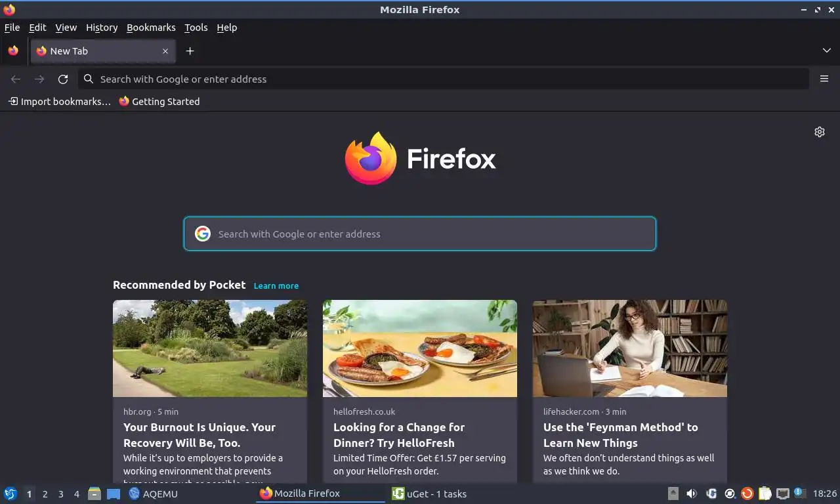Open the volume speaker tray icon
This screenshot has height=504, width=840.
pyautogui.click(x=692, y=493)
